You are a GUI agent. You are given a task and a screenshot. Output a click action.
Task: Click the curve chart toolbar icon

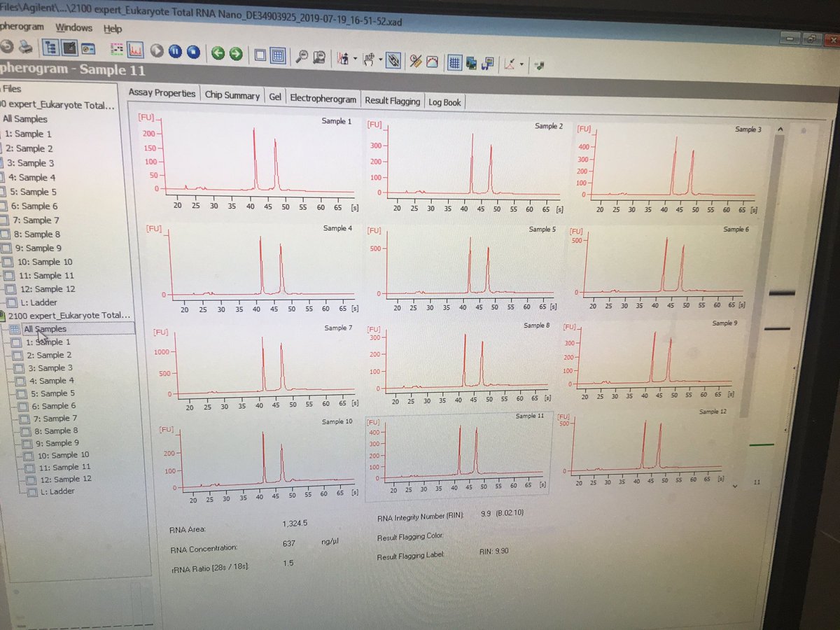431,62
